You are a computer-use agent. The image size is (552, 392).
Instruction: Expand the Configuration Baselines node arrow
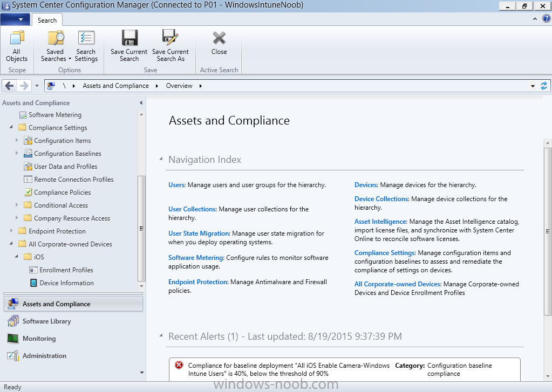(17, 153)
